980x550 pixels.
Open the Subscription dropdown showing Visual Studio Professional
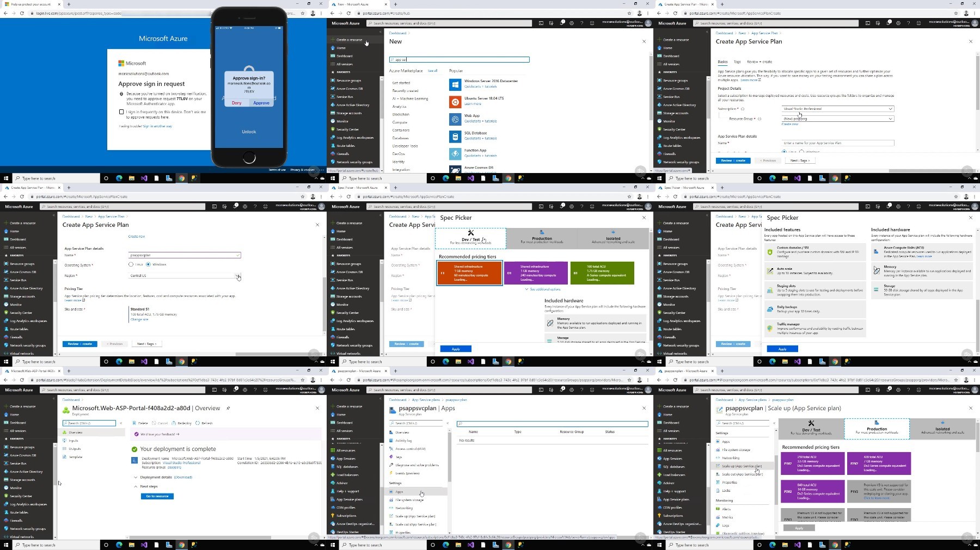tap(837, 109)
